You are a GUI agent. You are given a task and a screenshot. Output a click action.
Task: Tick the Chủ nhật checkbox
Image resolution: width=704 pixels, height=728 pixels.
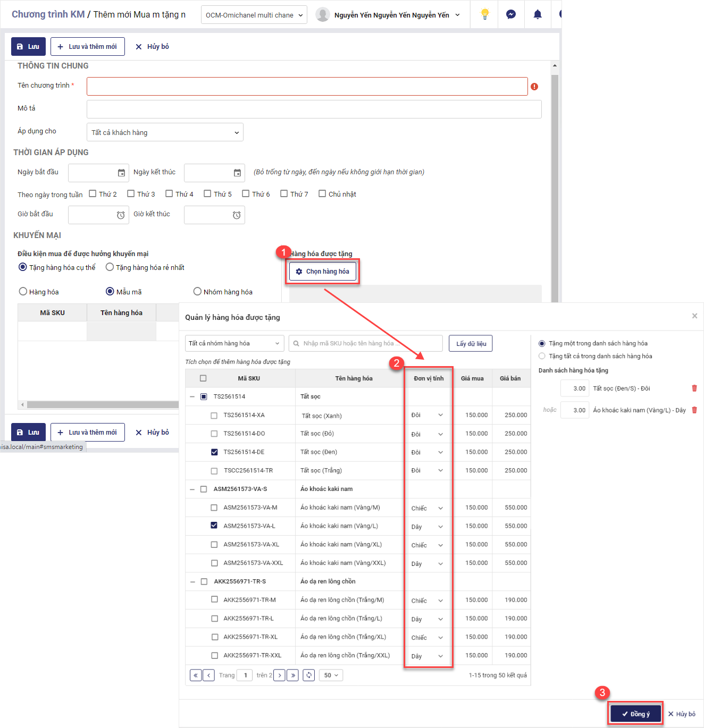coord(322,193)
